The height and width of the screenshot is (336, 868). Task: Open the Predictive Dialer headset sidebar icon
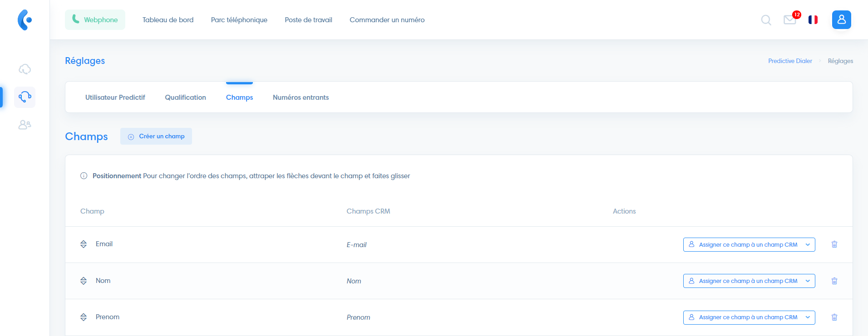(25, 97)
